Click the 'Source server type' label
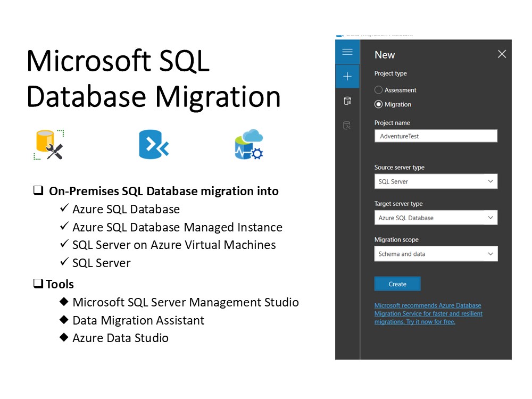Viewport: 532px width, 399px height. pos(400,167)
